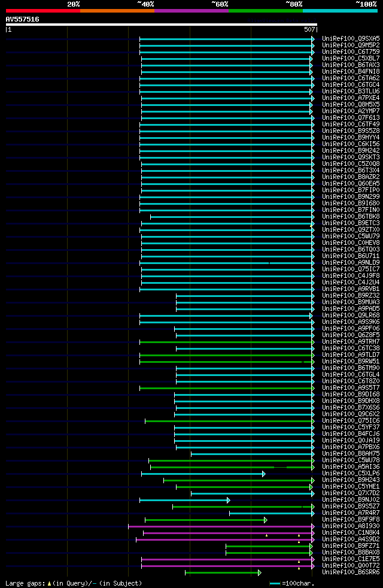Select label UniRef100_Q8H5X5
Screen dimensions: 383x588
click(351, 105)
